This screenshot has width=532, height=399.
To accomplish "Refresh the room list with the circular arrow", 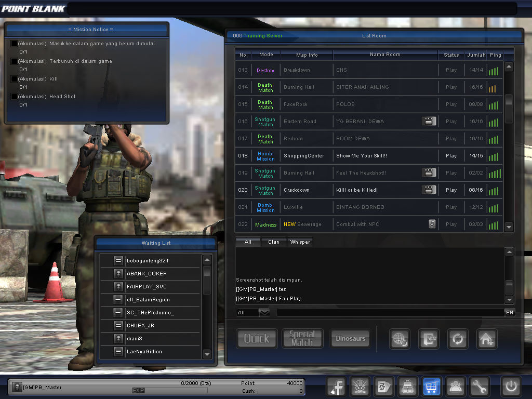I will point(458,339).
